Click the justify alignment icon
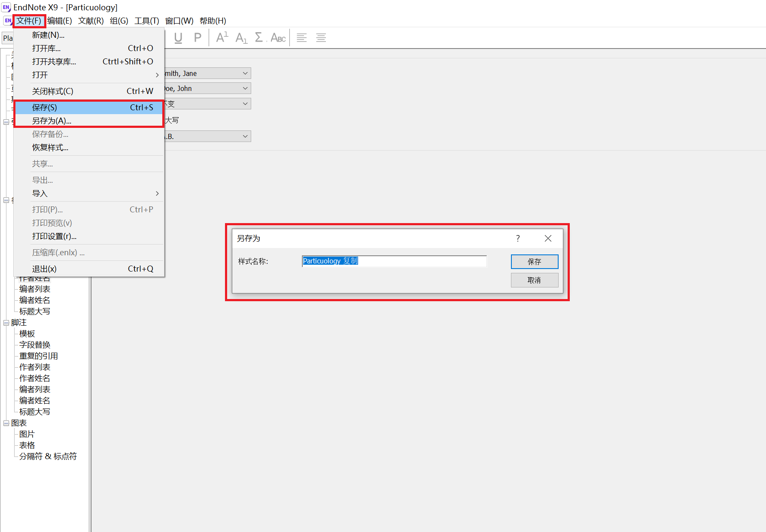 [x=321, y=38]
